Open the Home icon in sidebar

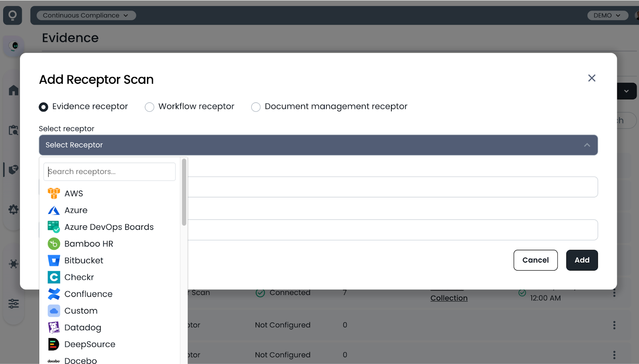click(x=14, y=90)
